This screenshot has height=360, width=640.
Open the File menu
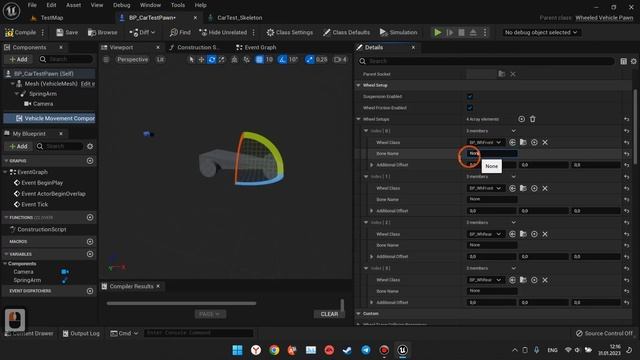32,5
